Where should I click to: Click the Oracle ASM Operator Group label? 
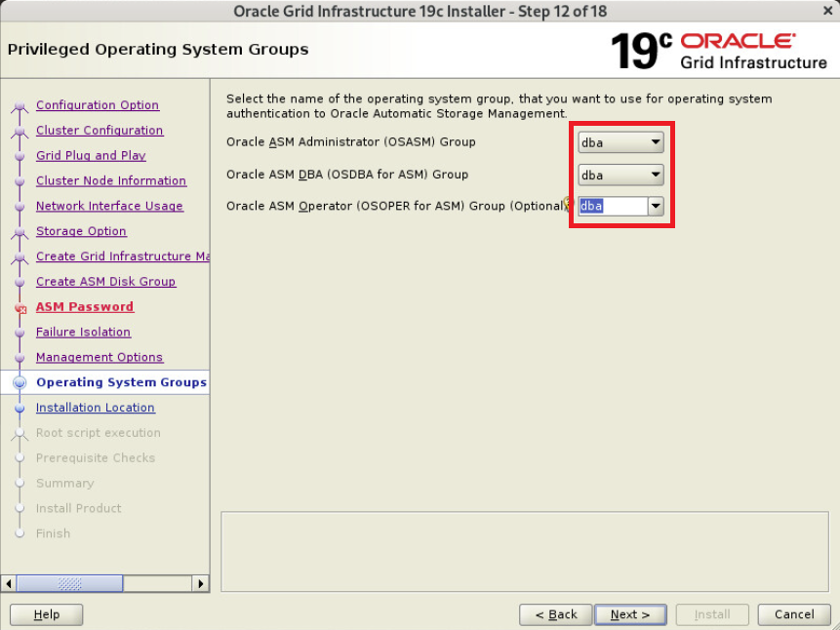395,206
